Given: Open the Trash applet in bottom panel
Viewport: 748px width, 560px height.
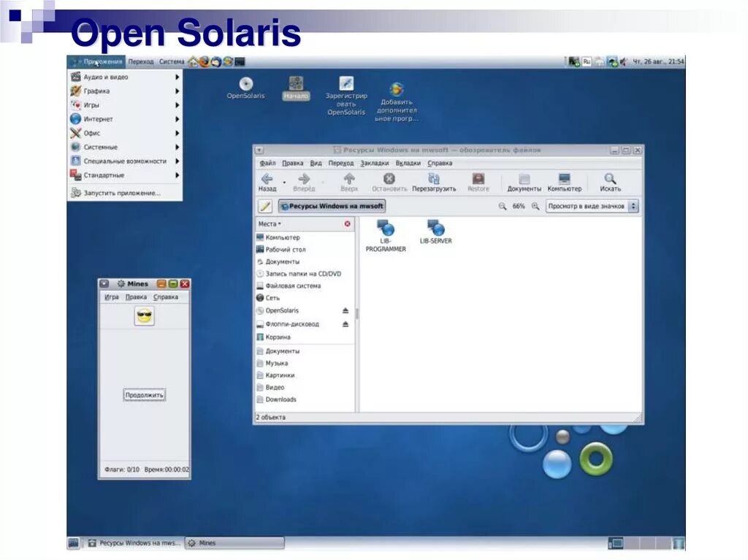Looking at the screenshot, I should coord(679,542).
